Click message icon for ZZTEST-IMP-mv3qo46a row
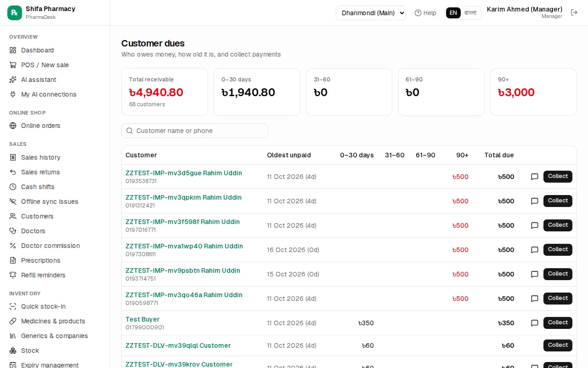The width and height of the screenshot is (588, 368). coord(535,299)
